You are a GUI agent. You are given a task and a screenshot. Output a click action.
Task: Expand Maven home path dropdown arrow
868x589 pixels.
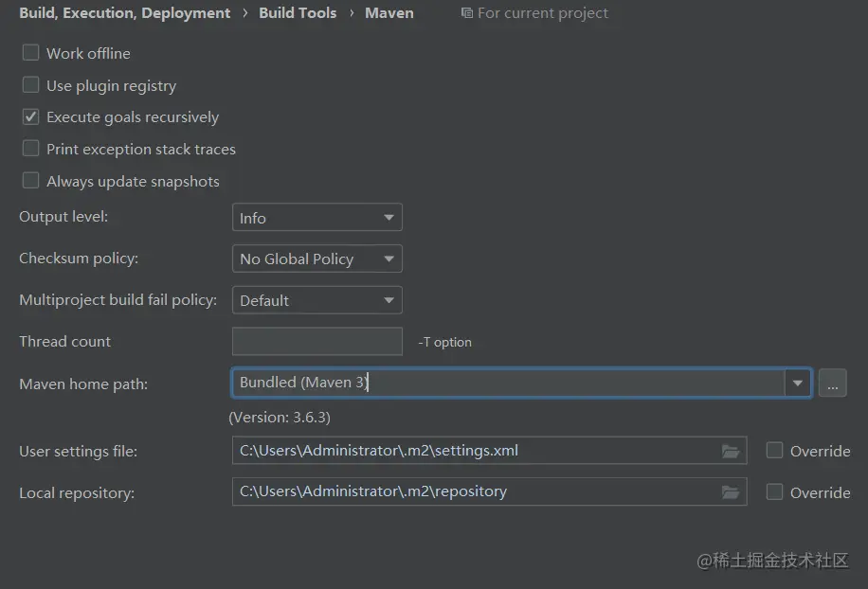point(798,383)
